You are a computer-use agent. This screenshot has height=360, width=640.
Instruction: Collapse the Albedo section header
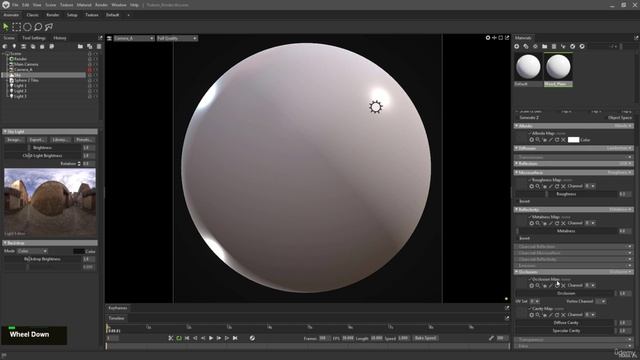coord(573,126)
